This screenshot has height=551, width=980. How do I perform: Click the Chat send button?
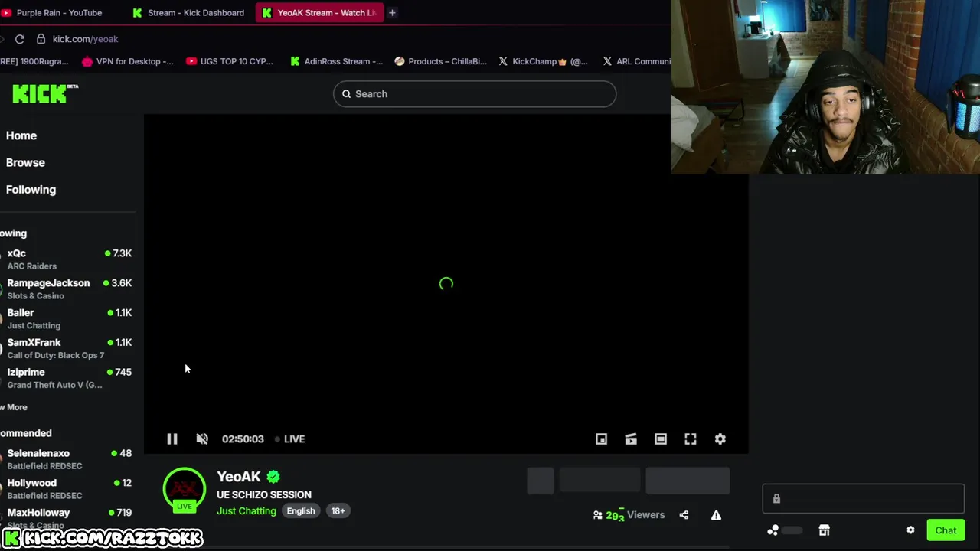(x=946, y=530)
